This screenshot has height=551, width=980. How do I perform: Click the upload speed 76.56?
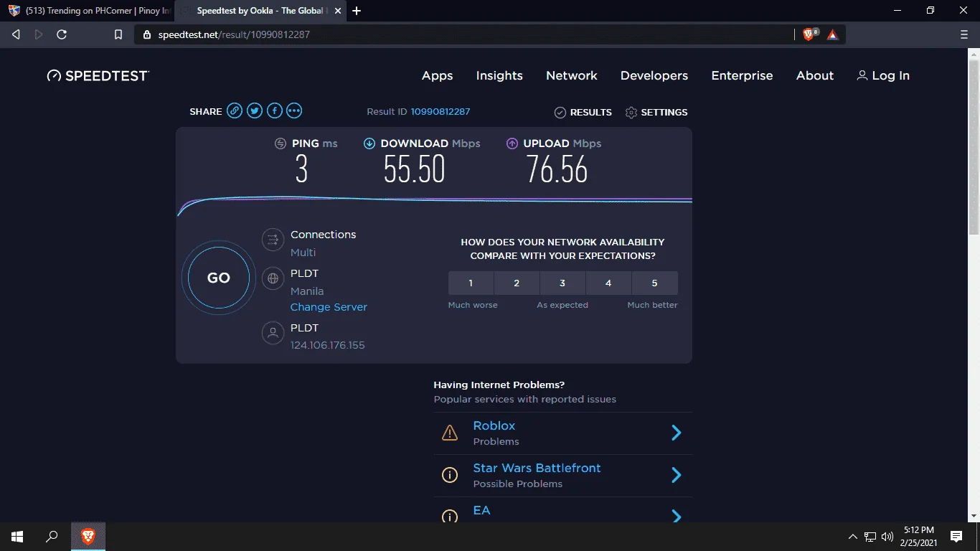(557, 170)
